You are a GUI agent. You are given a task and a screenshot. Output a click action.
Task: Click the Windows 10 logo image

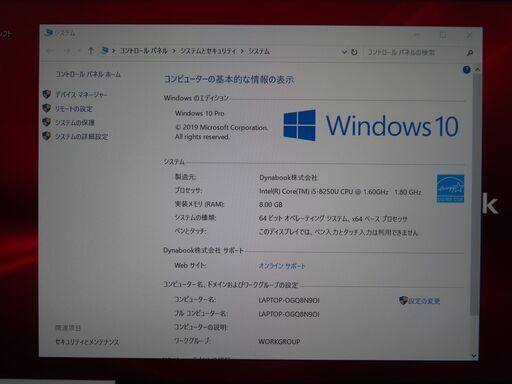tap(371, 125)
